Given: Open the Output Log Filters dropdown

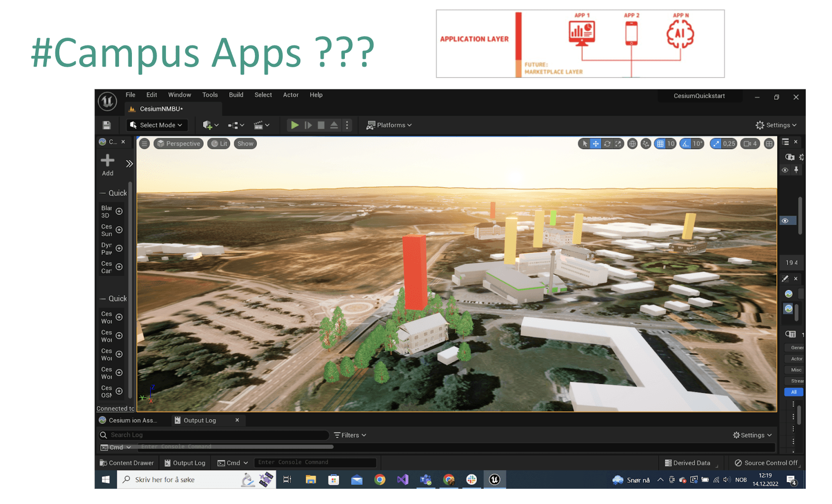Looking at the screenshot, I should click(x=350, y=435).
